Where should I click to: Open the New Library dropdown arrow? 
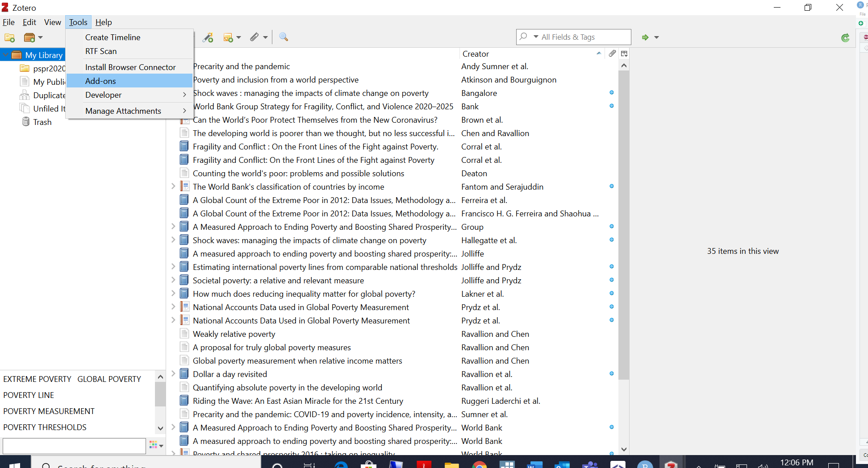click(41, 37)
